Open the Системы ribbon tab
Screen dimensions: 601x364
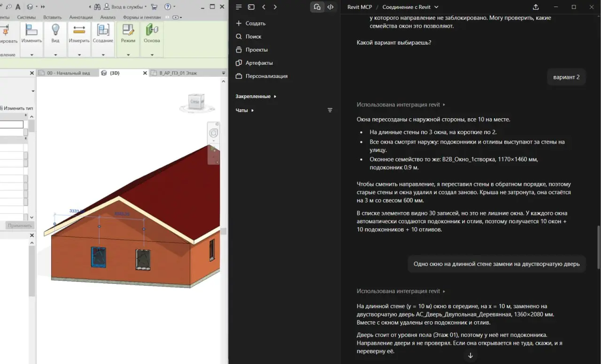[26, 17]
